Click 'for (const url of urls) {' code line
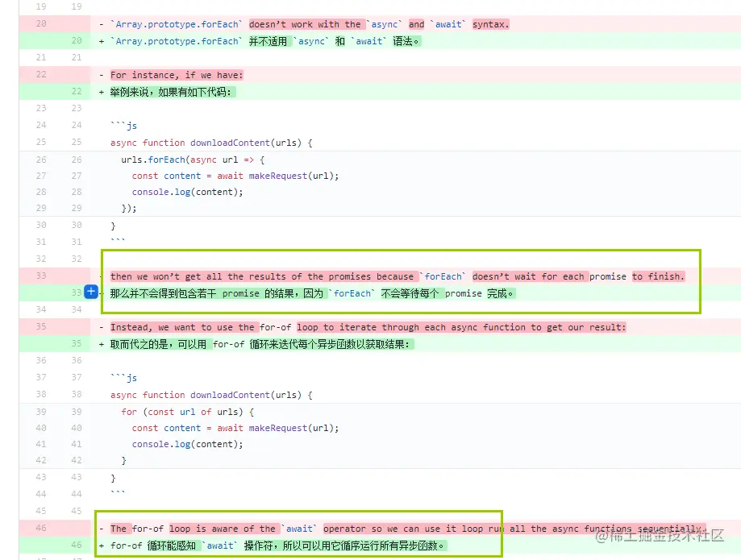The width and height of the screenshot is (741, 560). coord(188,412)
